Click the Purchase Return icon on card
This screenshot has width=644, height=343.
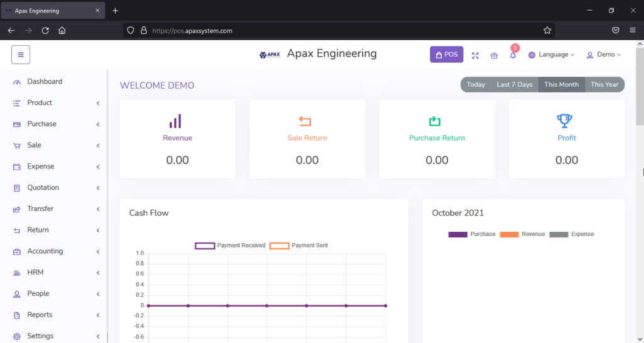coord(435,121)
